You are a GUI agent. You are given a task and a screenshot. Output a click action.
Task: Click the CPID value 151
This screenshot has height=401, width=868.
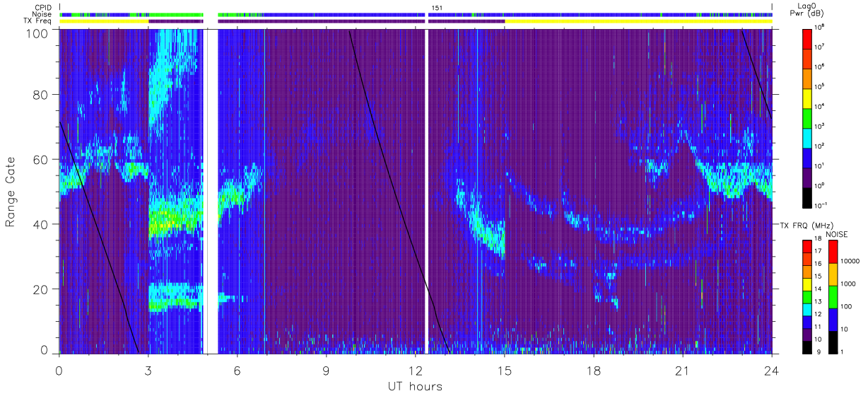436,8
